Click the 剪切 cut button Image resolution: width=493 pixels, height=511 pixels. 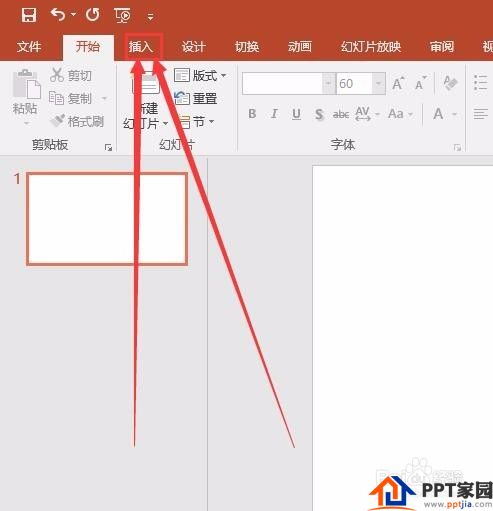[70, 75]
